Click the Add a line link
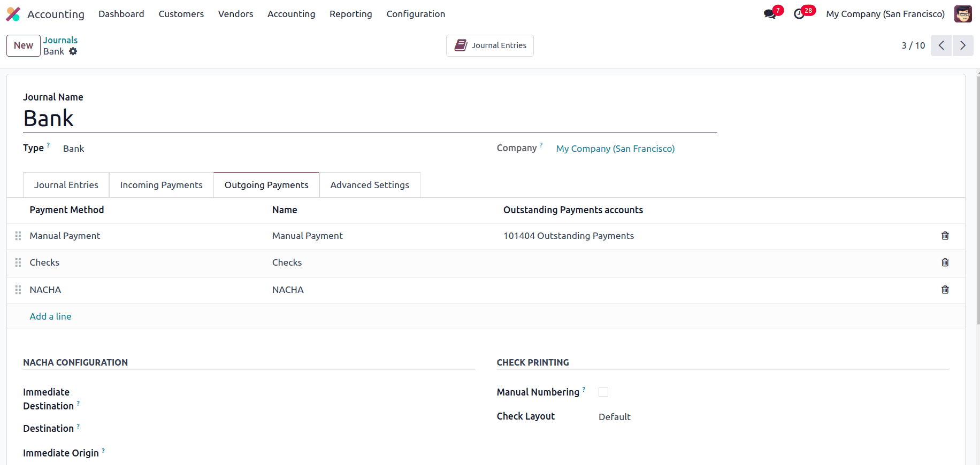 [50, 316]
